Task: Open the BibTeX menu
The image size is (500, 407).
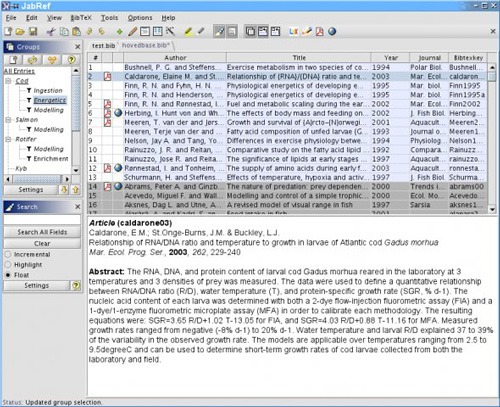Action: 81,18
